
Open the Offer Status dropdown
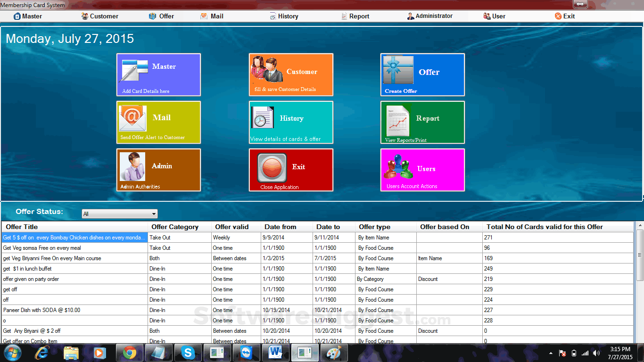pos(153,214)
